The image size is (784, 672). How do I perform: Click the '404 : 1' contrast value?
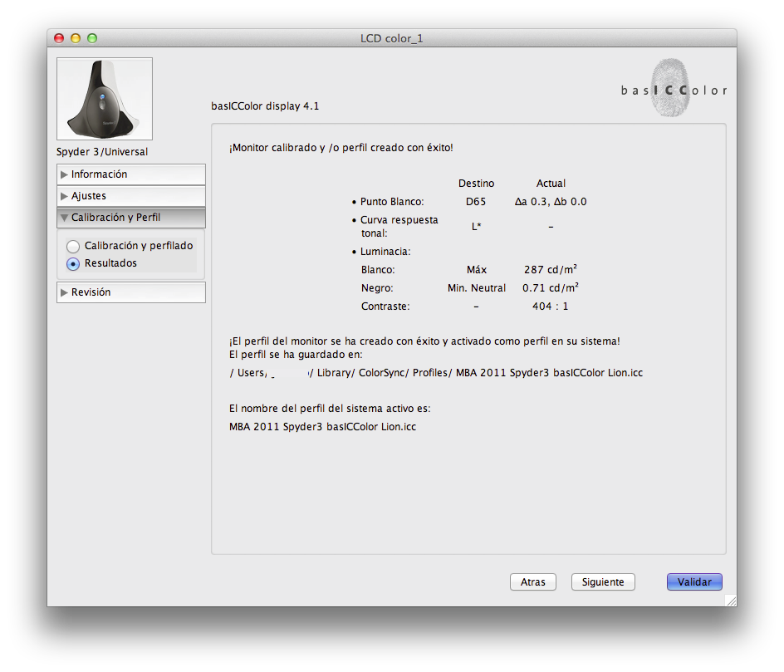tap(550, 307)
